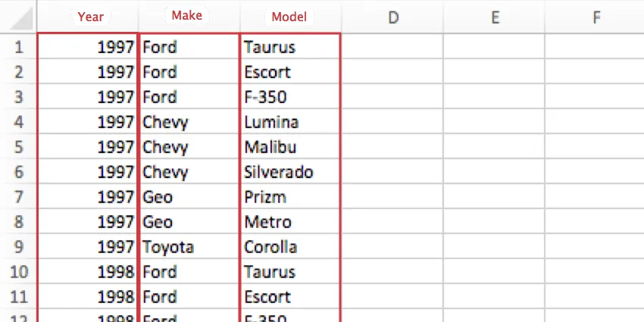The image size is (644, 322).
Task: Select the row 5 header
Action: (x=18, y=147)
